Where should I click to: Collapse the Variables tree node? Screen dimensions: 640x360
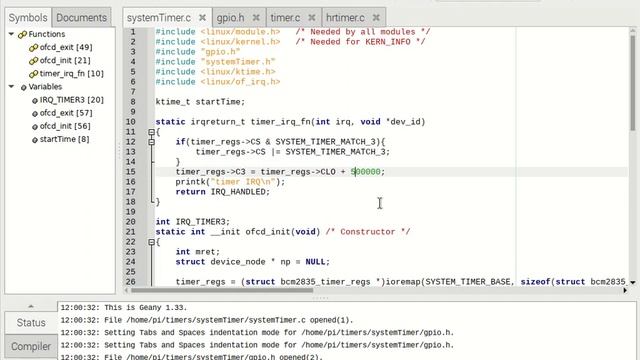(11, 87)
